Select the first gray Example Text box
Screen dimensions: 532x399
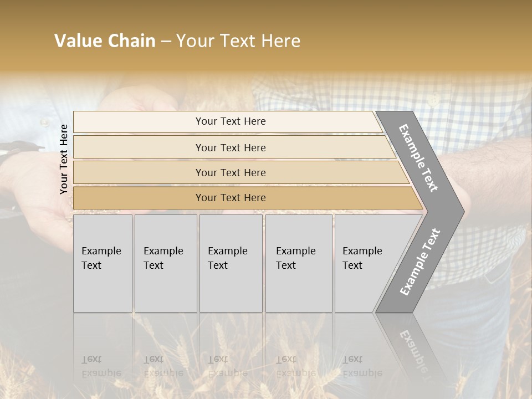click(103, 263)
